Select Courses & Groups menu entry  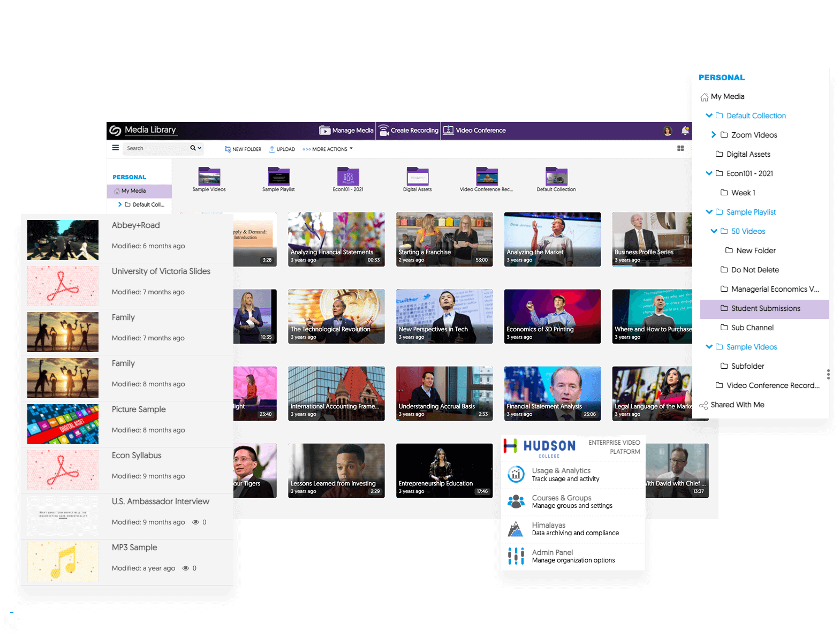coord(573,501)
